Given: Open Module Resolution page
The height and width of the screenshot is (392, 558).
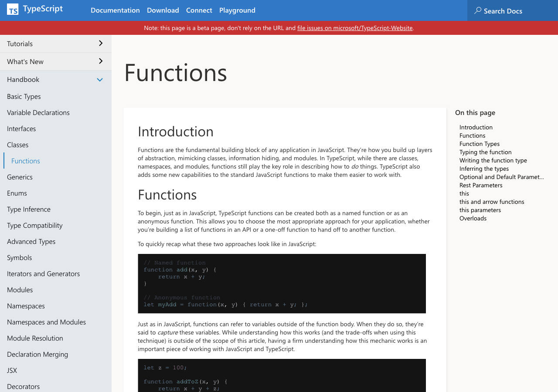Looking at the screenshot, I should [x=35, y=338].
